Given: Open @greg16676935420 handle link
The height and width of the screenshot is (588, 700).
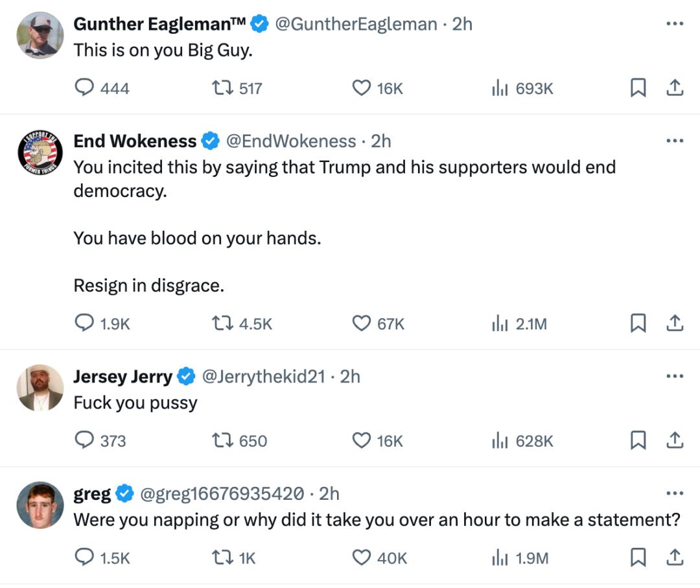Looking at the screenshot, I should click(222, 494).
